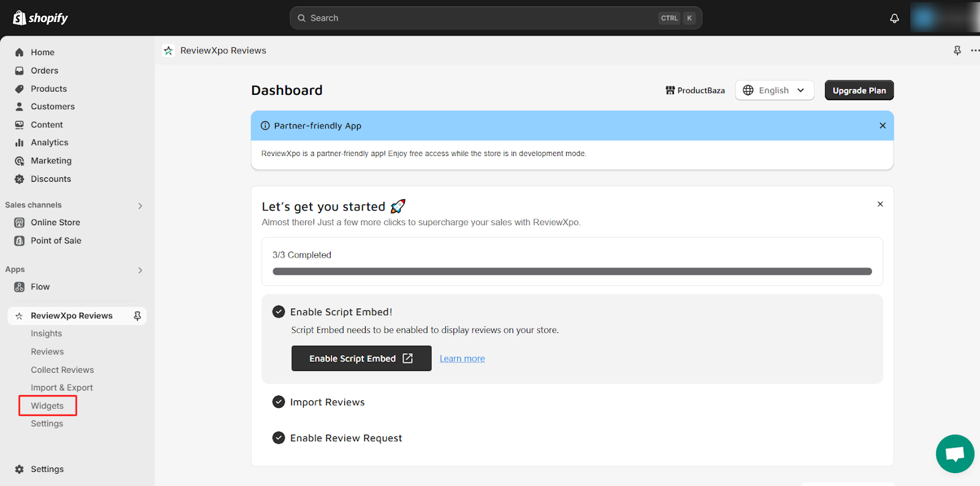Expand the Enable Review Request step

coord(346,438)
